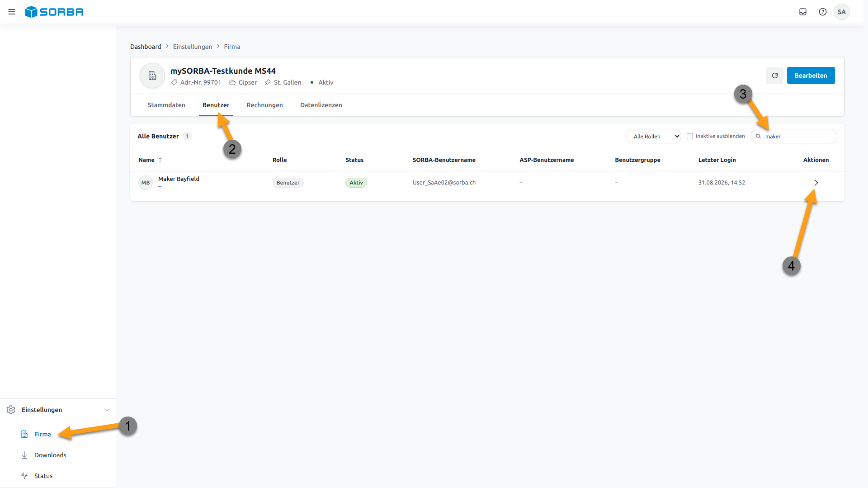Viewport: 868px width, 488px height.
Task: Open the hamburger navigation menu
Action: [x=12, y=12]
